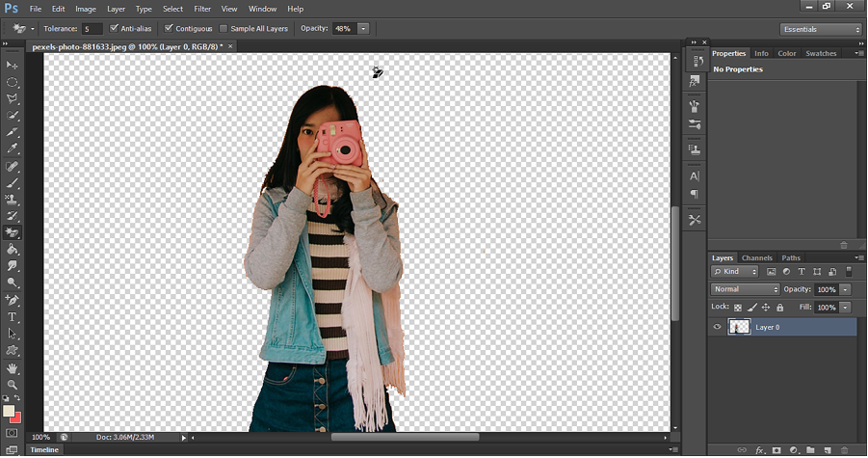Toggle lock image pixels
This screenshot has width=868, height=458.
pos(751,308)
